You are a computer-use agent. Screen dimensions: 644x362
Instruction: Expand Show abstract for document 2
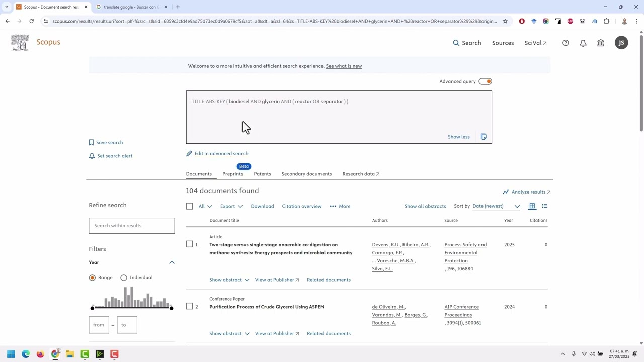tap(229, 333)
